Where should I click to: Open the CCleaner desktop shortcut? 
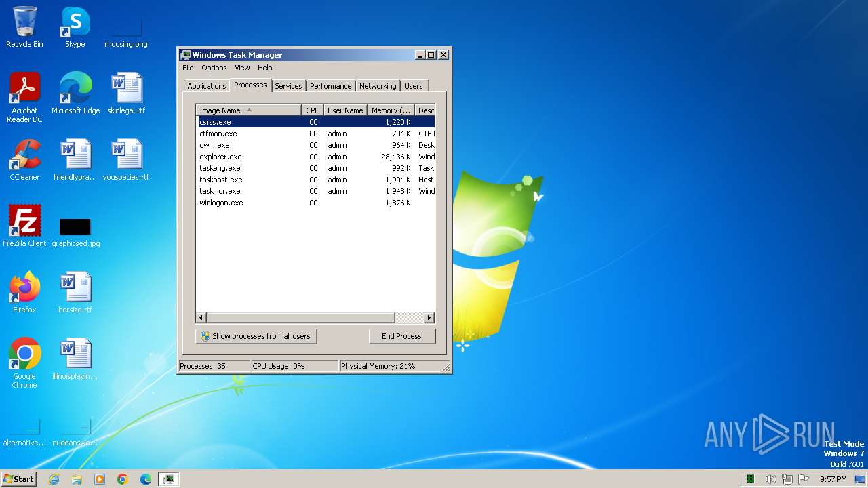pos(24,160)
